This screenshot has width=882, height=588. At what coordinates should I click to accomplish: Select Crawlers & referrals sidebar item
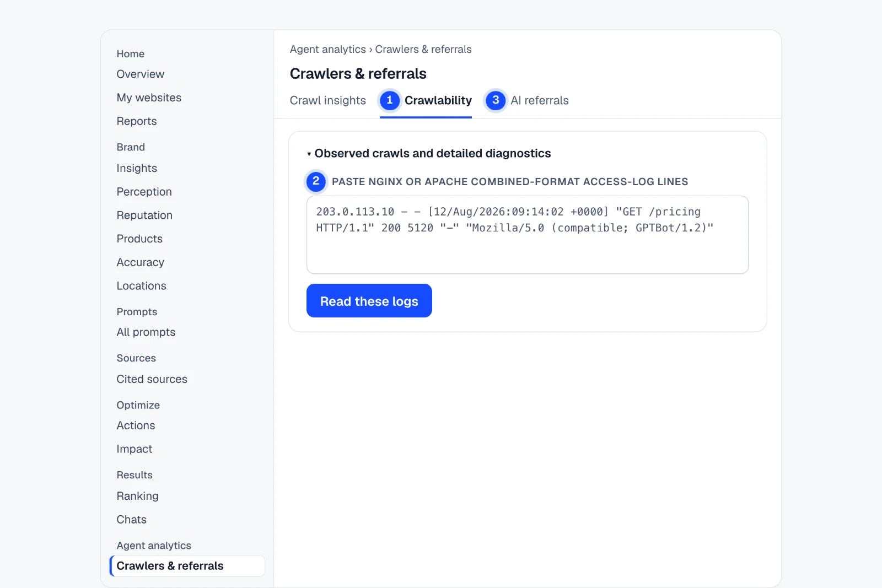187,566
